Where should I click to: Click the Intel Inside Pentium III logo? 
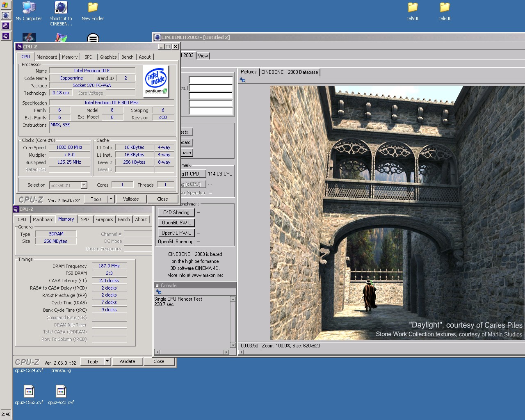(x=156, y=81)
